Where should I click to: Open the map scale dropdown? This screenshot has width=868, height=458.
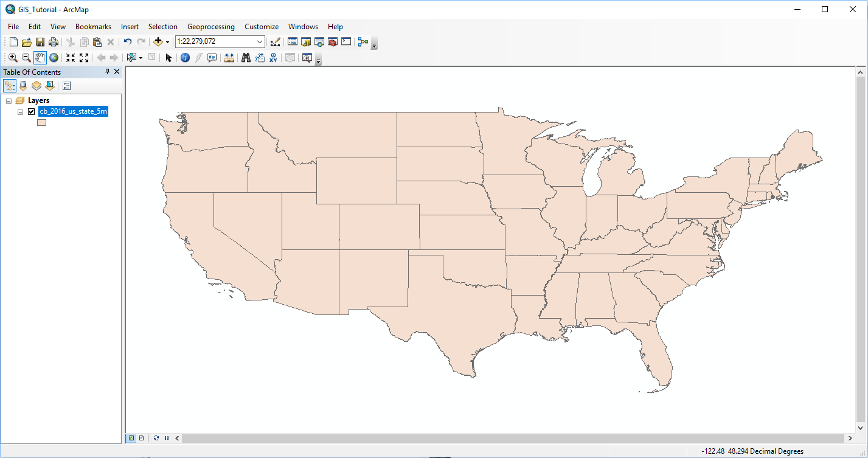click(x=260, y=42)
